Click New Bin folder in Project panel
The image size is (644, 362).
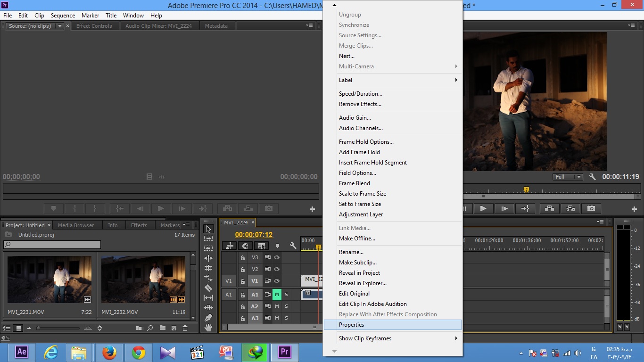coord(163,328)
